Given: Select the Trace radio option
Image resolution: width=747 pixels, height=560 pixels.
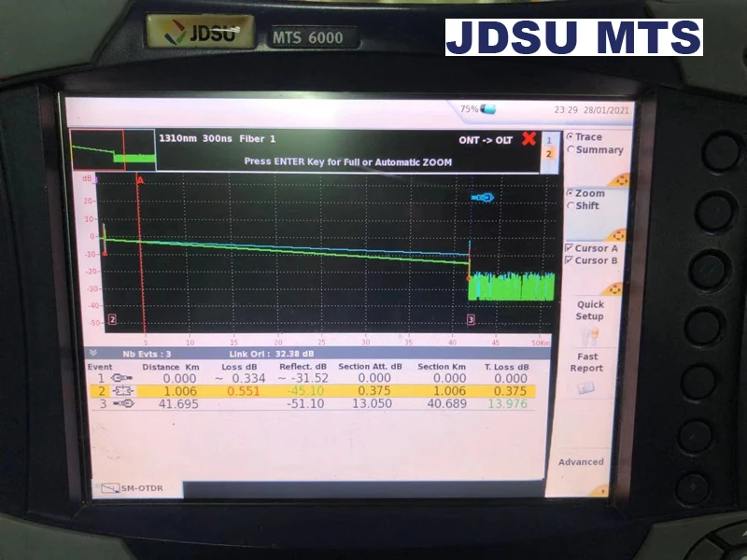Looking at the screenshot, I should coord(585,136).
